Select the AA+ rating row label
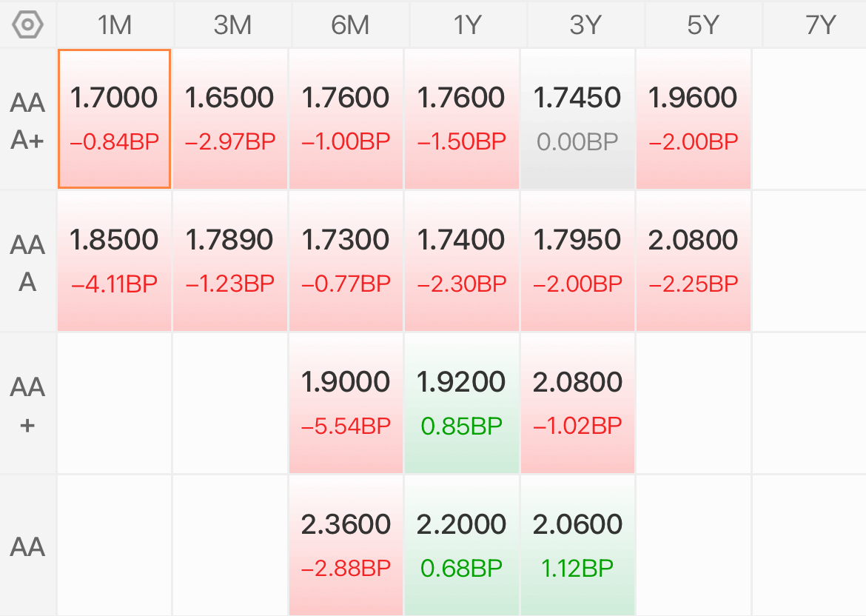This screenshot has width=866, height=616. [27, 405]
